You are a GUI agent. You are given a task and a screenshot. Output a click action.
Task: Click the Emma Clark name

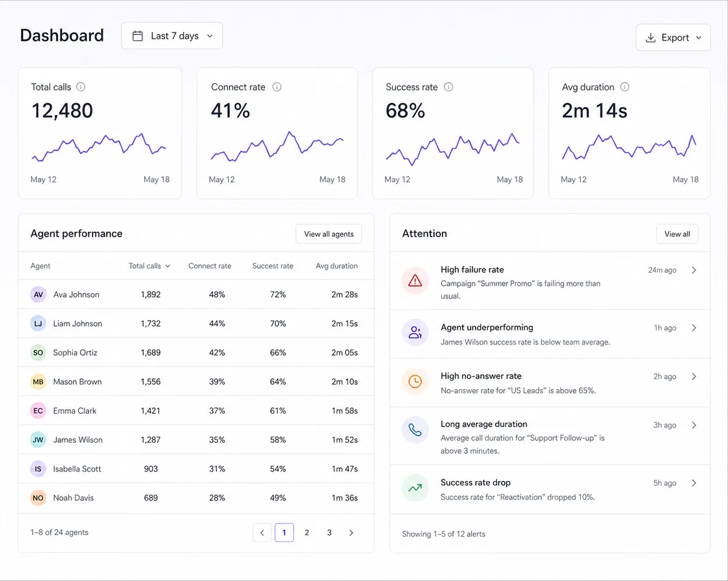click(75, 411)
